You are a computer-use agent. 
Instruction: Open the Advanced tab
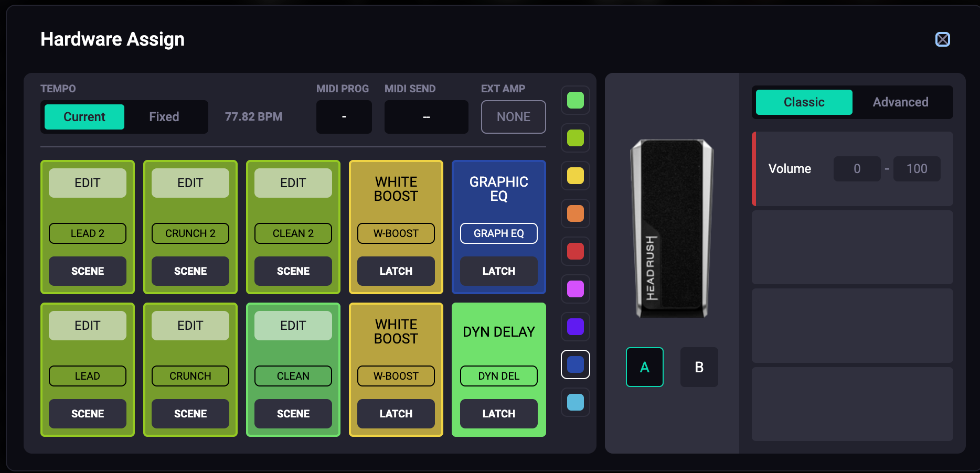tap(900, 102)
